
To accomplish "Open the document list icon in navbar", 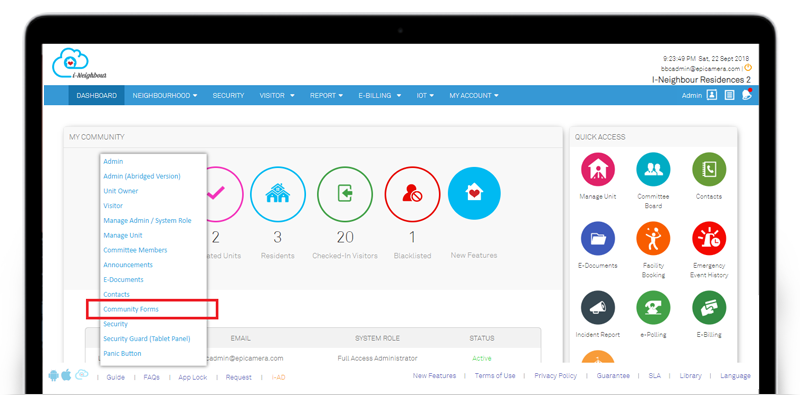I will pos(730,95).
